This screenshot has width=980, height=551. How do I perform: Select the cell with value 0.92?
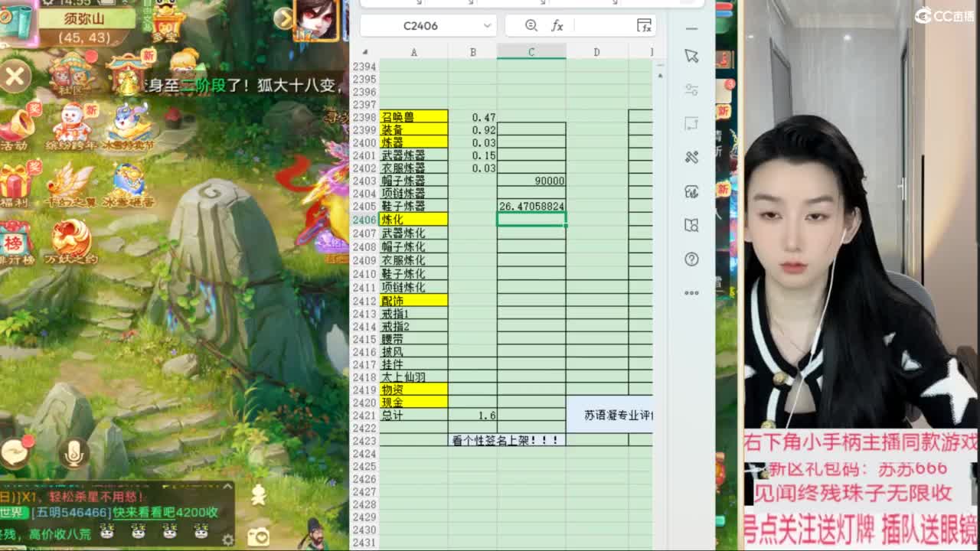472,129
